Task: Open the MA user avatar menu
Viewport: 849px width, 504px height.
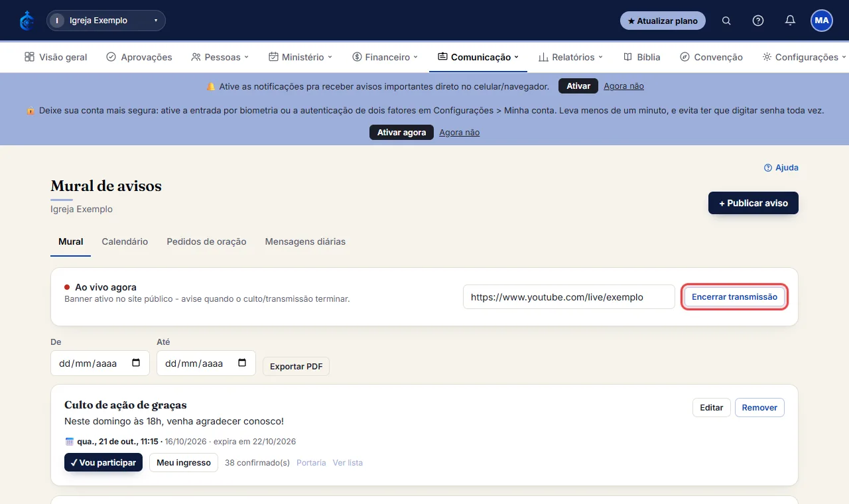Action: click(x=822, y=21)
